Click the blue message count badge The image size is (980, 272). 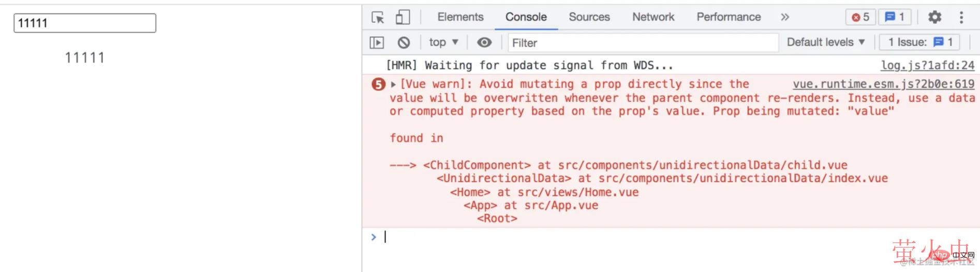895,17
